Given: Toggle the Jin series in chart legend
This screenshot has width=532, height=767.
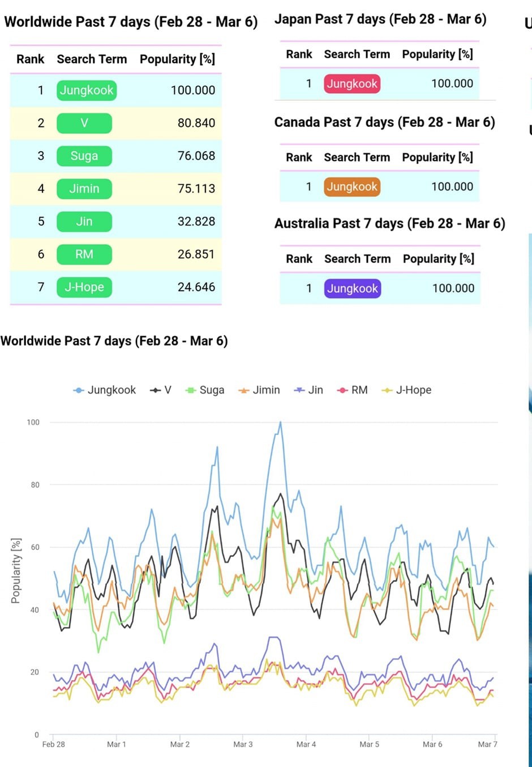Looking at the screenshot, I should click(x=309, y=390).
